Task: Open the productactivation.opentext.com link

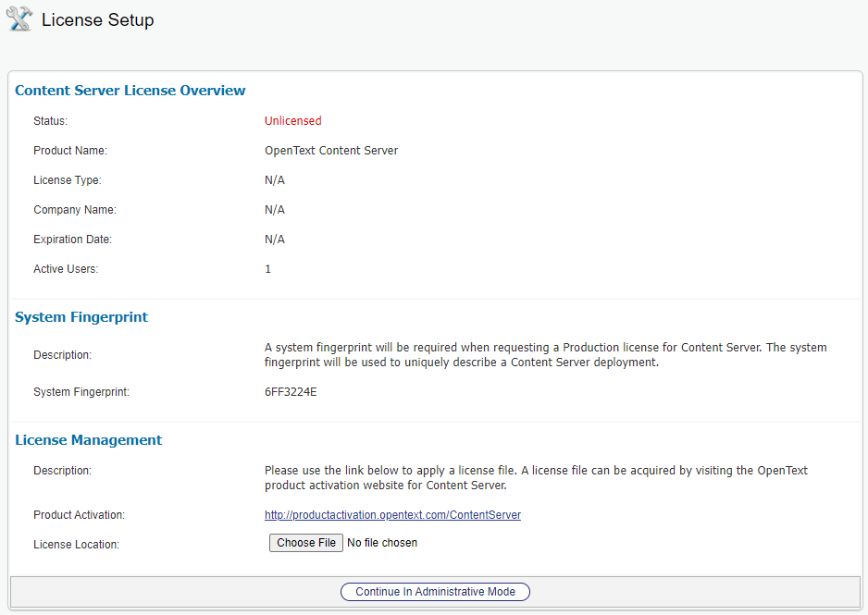Action: (392, 515)
